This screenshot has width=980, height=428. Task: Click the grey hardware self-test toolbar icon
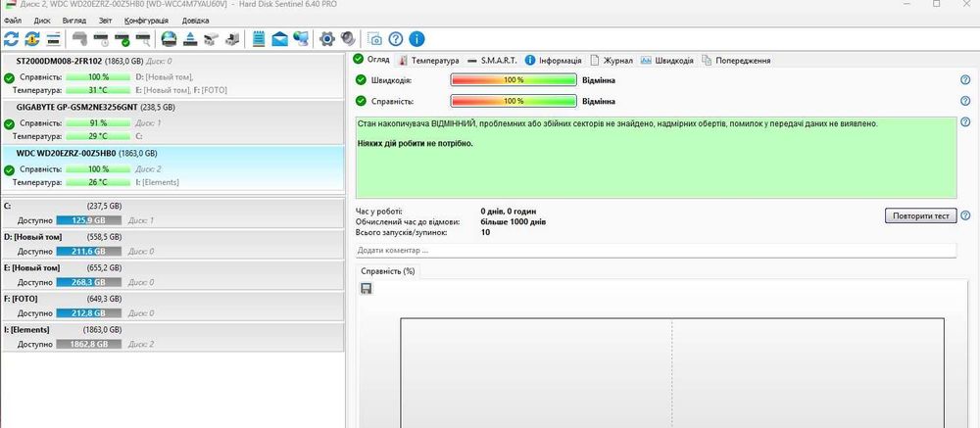pos(79,39)
